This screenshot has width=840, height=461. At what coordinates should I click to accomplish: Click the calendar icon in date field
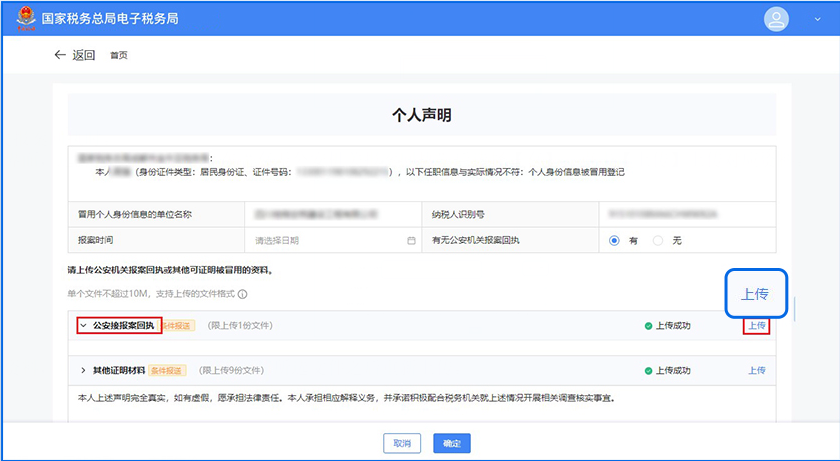coord(411,241)
